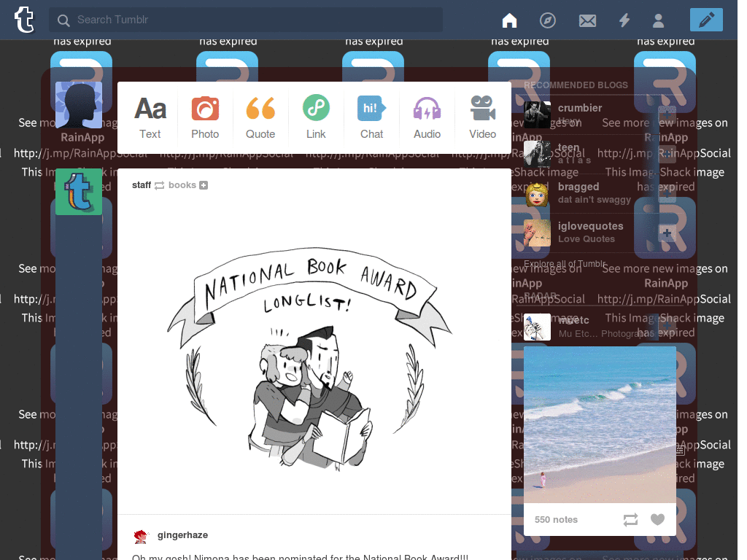Open the iglovequotes recommended blog
Viewport: 747px width, 560px height.
[590, 226]
